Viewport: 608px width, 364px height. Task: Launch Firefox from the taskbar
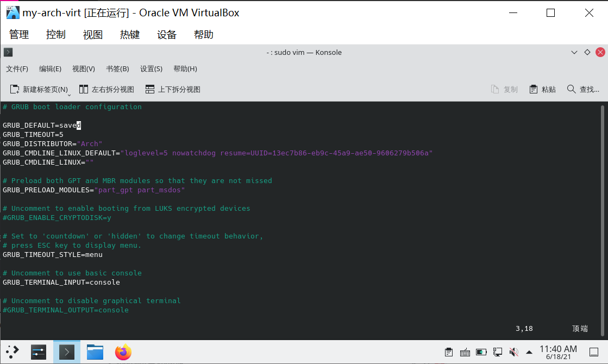pyautogui.click(x=123, y=352)
